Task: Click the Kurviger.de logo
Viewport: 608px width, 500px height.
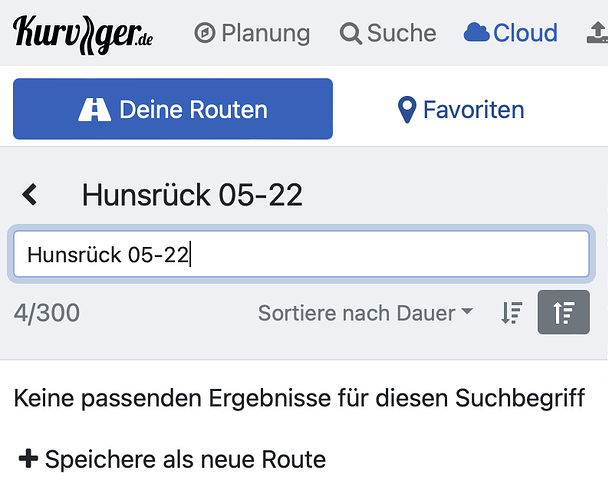Action: click(83, 35)
